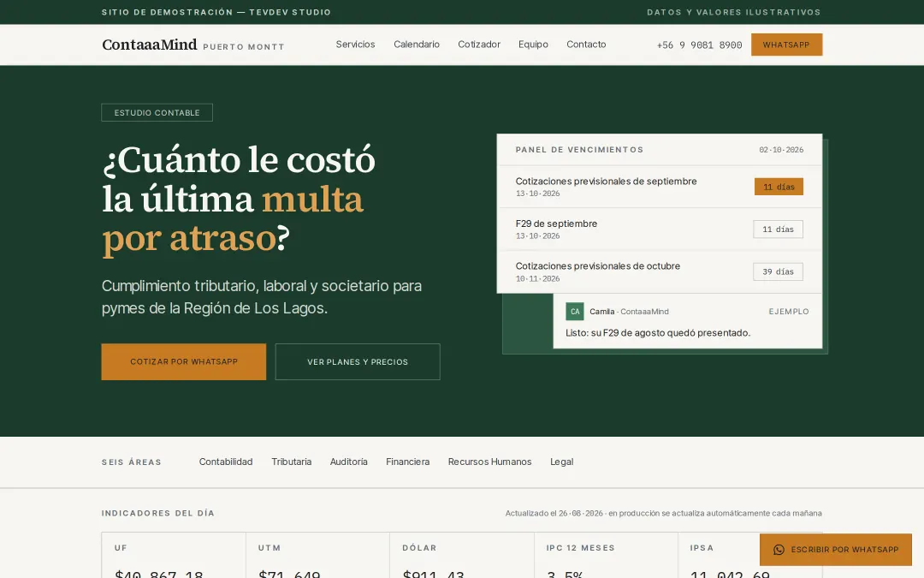Image resolution: width=924 pixels, height=578 pixels.
Task: Select Cotizador in the top menu
Action: (x=479, y=45)
